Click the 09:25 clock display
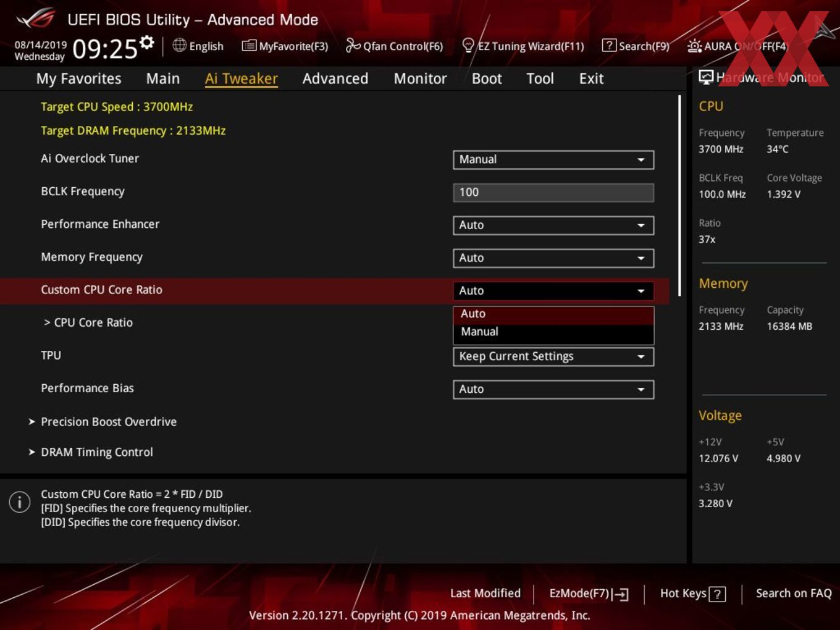 point(104,49)
